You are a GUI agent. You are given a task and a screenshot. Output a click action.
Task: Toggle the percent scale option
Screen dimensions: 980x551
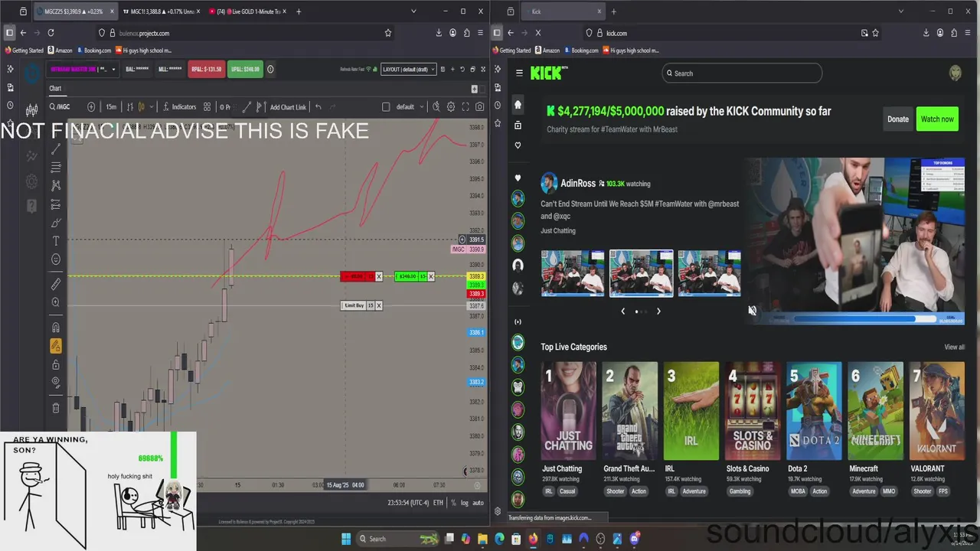click(453, 503)
